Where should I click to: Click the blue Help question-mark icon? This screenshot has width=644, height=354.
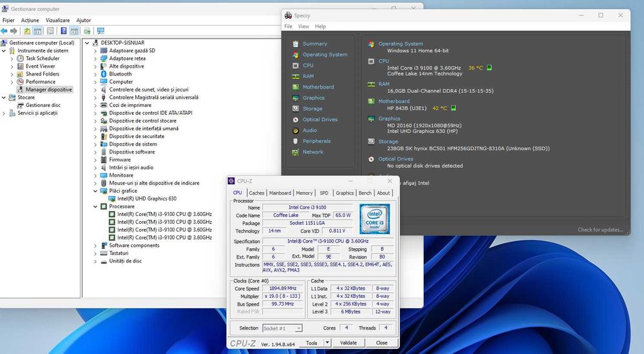(x=64, y=31)
